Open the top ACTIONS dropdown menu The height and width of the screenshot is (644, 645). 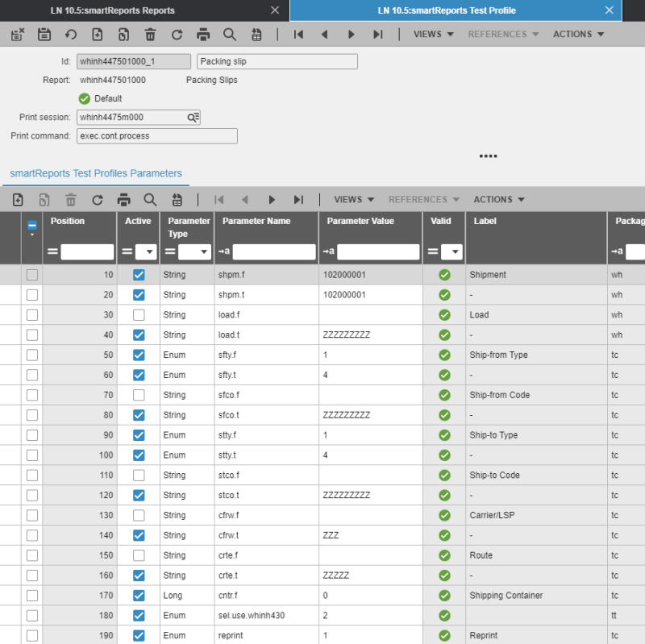[x=578, y=34]
